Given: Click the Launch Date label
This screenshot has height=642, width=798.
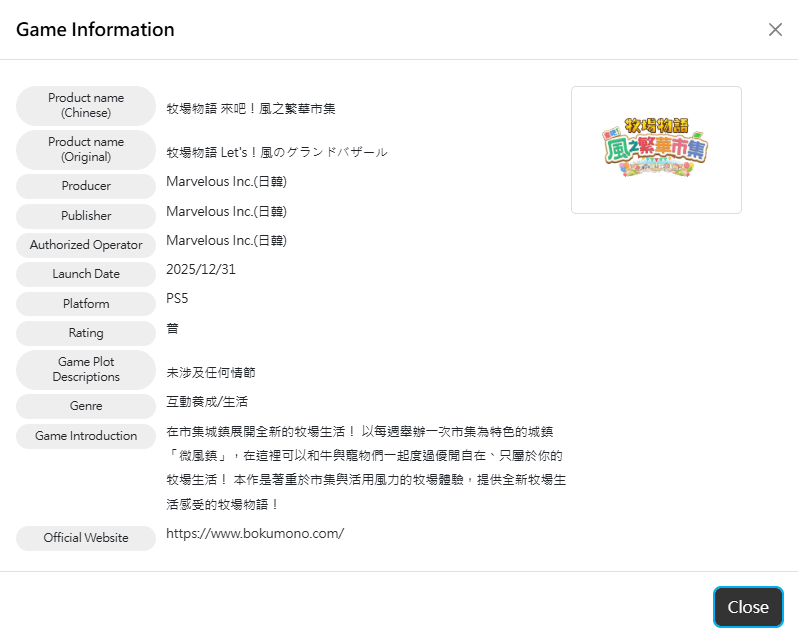Looking at the screenshot, I should (x=86, y=274).
